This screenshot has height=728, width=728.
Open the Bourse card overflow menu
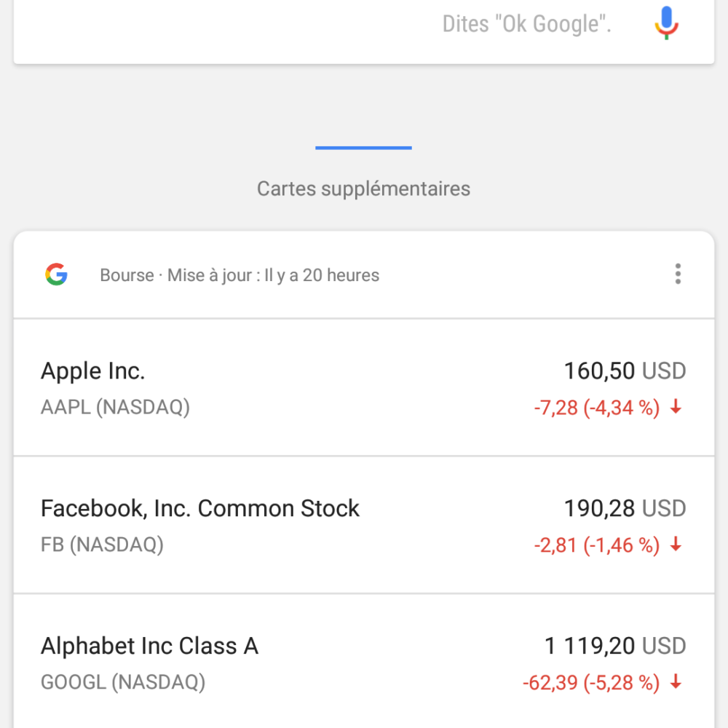pyautogui.click(x=678, y=274)
